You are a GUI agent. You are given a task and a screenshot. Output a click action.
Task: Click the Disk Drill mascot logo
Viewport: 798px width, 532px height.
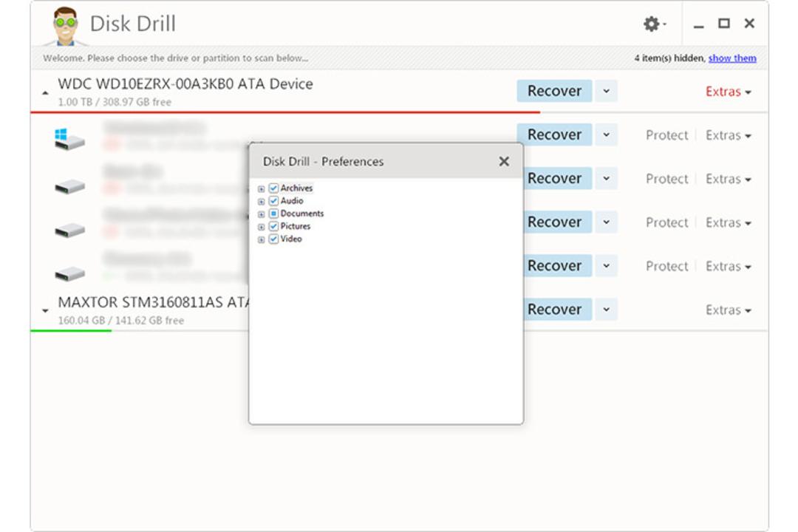pos(65,25)
